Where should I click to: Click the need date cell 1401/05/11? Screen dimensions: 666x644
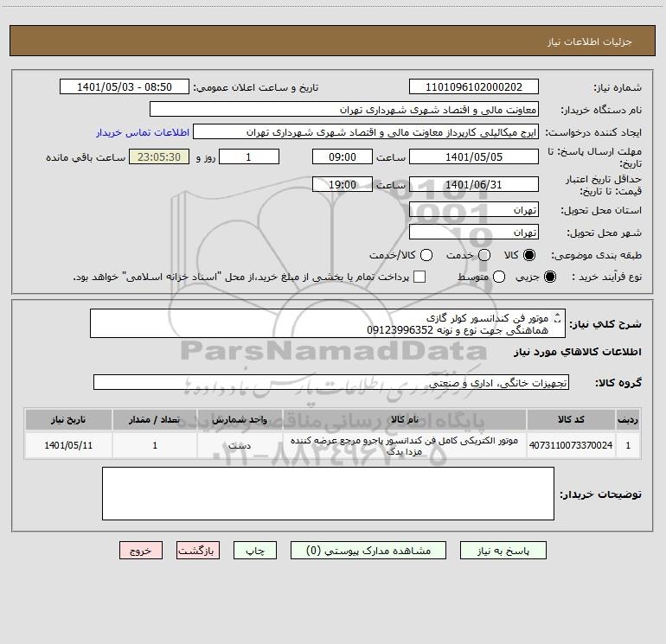point(68,445)
